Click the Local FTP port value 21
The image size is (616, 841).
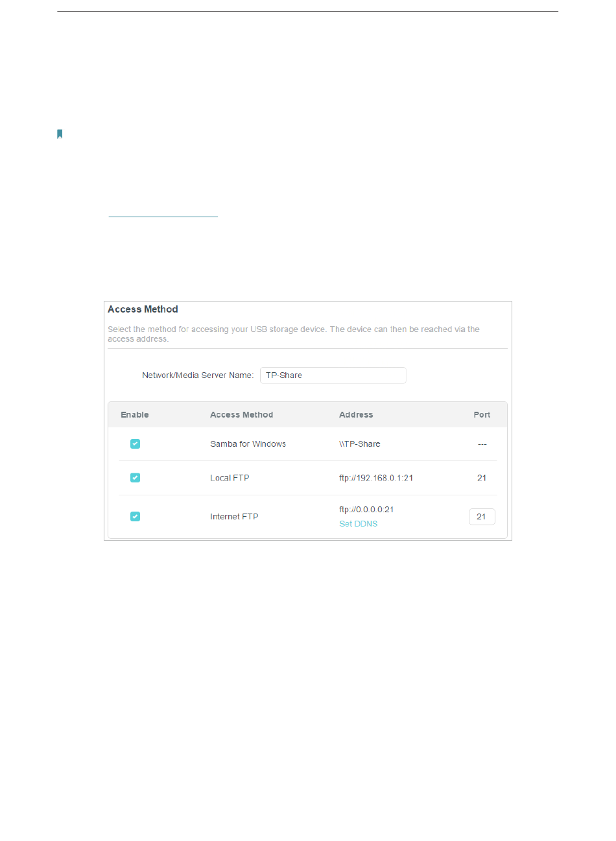pos(482,478)
